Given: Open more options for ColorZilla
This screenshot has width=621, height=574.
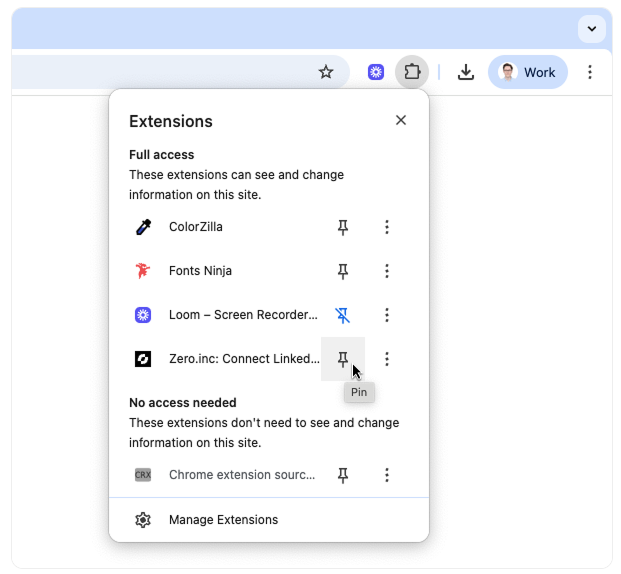Looking at the screenshot, I should (x=387, y=227).
